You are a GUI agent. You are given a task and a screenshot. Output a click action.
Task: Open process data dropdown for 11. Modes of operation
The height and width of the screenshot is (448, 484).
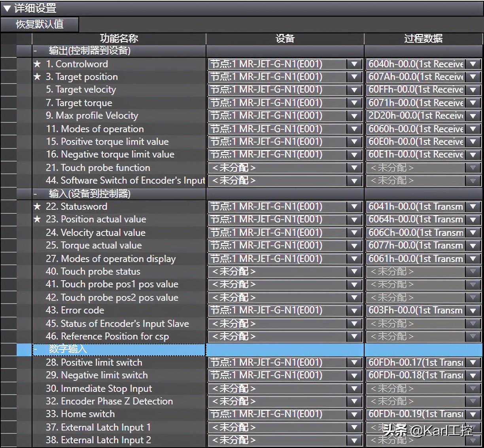pyautogui.click(x=473, y=129)
